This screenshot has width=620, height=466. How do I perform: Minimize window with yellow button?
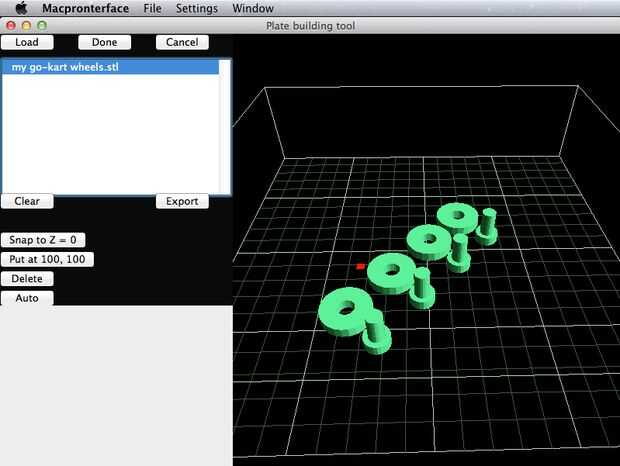pos(26,26)
